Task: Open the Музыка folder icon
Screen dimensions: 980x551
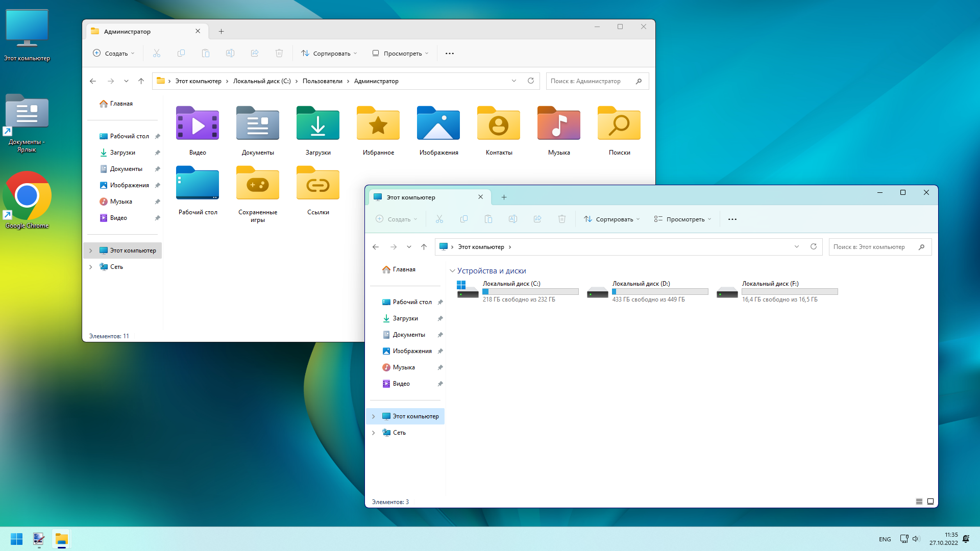Action: (558, 124)
